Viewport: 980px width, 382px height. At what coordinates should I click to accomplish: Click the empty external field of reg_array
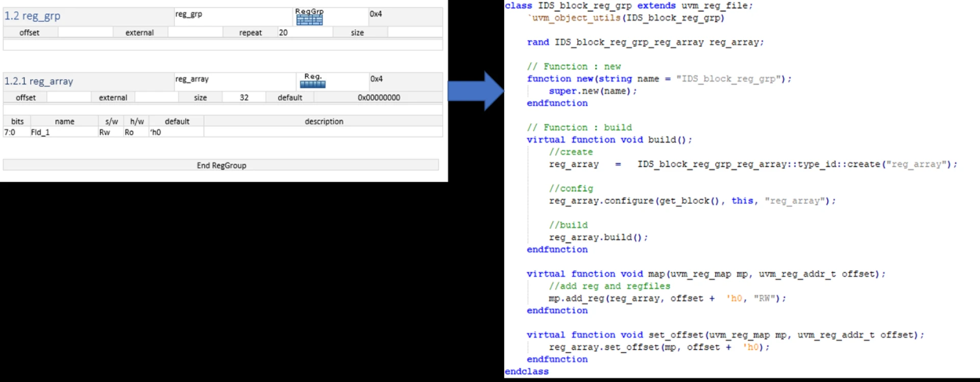point(155,98)
